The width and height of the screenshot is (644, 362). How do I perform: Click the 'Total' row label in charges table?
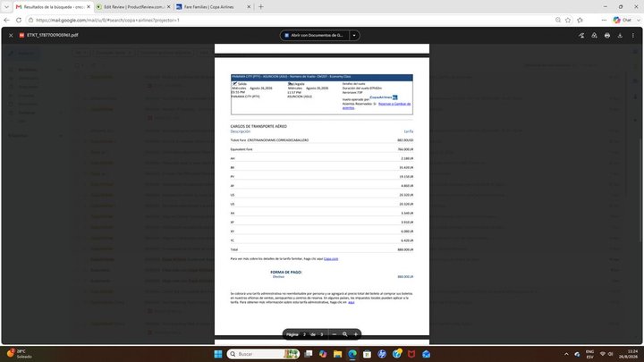(x=234, y=249)
